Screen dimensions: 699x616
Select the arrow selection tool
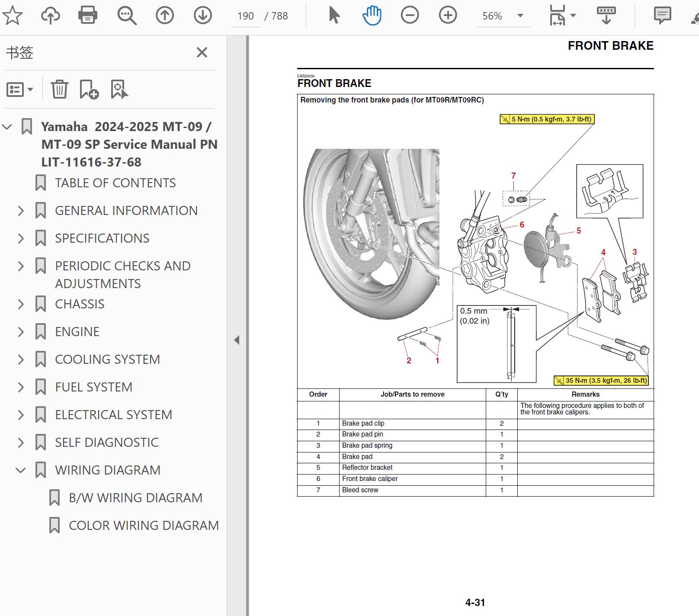coord(334,16)
